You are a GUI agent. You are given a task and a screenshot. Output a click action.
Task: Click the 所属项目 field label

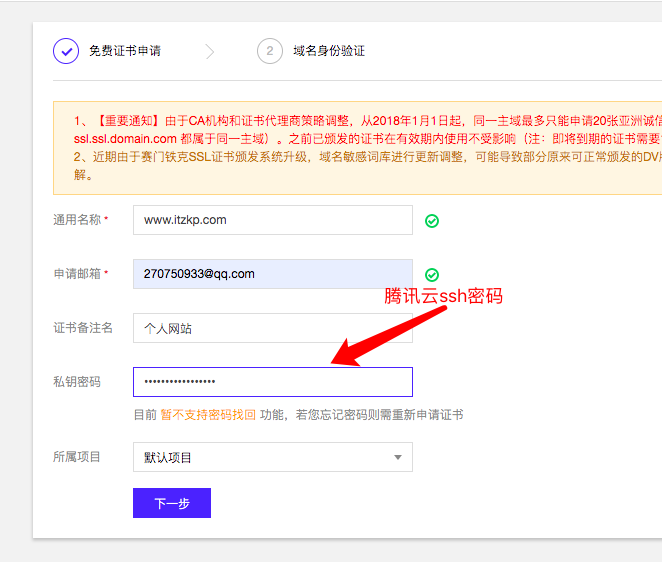coord(76,457)
